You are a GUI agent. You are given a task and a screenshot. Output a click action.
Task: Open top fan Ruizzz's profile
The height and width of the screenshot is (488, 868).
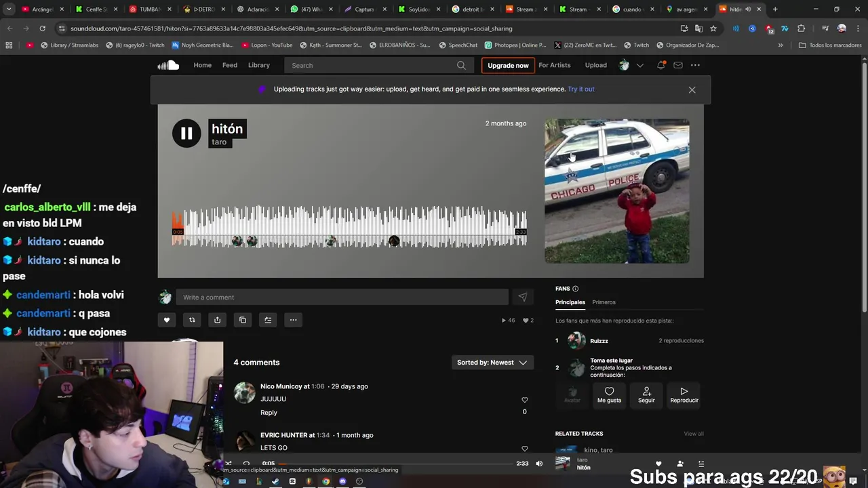coord(599,341)
